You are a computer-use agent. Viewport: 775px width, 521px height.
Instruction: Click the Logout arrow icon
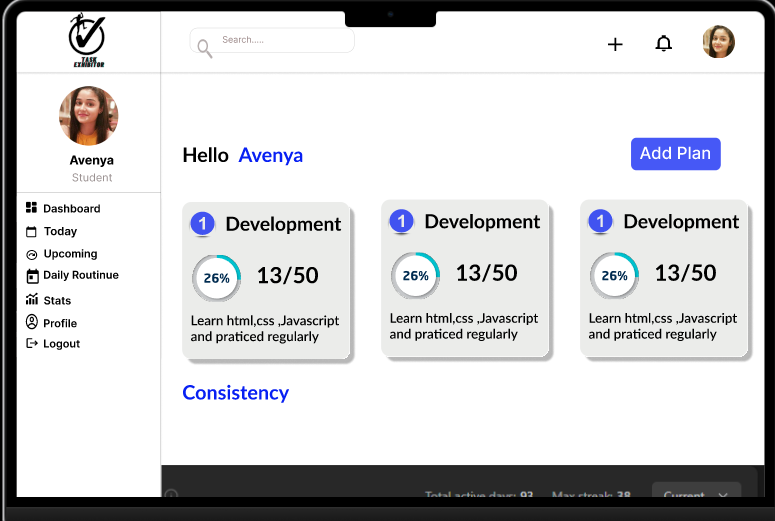pyautogui.click(x=32, y=344)
